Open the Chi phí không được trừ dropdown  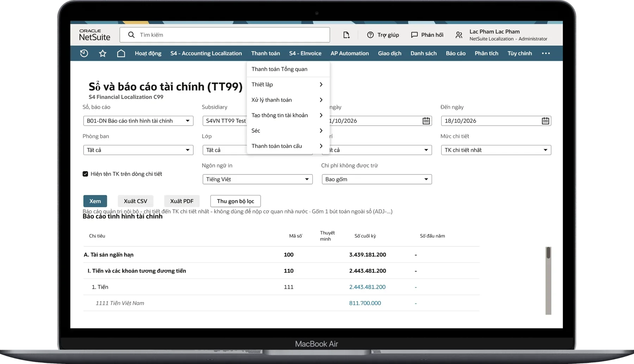click(x=377, y=179)
